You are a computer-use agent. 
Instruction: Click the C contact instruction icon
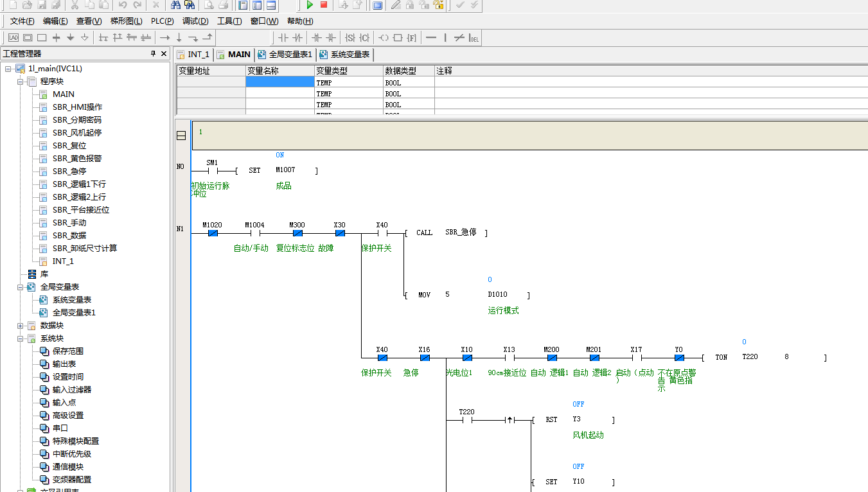[364, 37]
